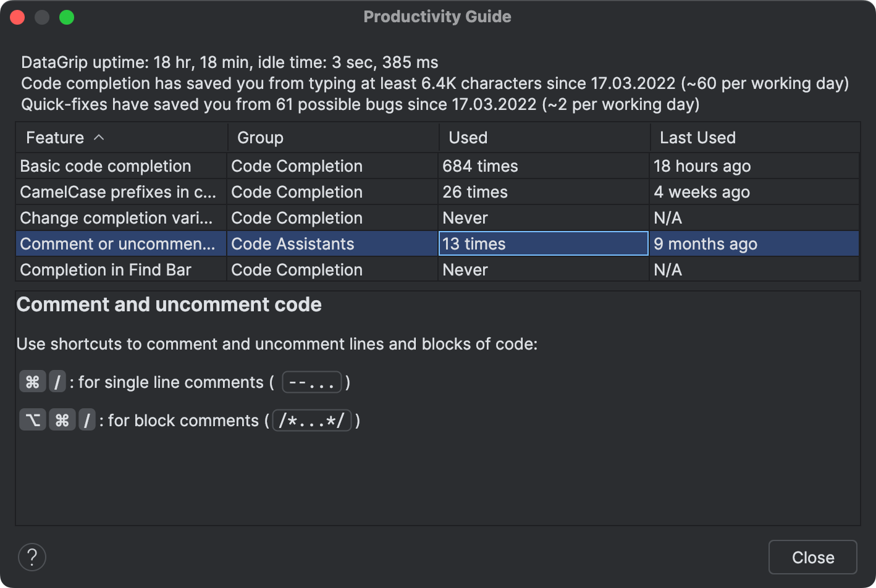Click the '684 times' usage cell
The width and height of the screenshot is (876, 588).
(x=480, y=166)
